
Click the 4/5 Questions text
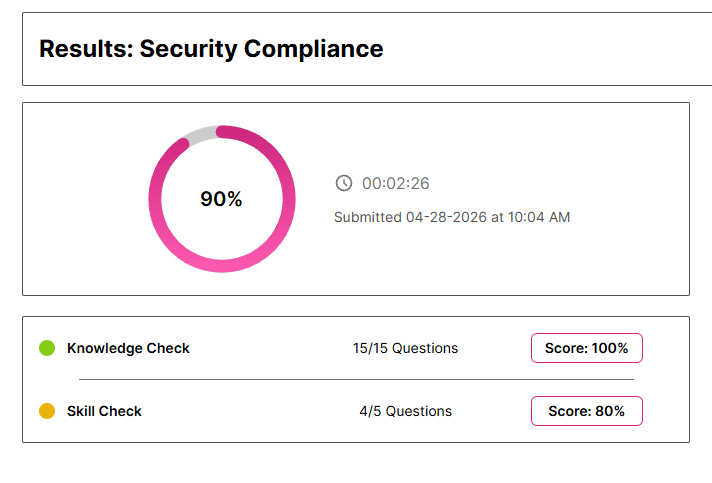coord(405,411)
